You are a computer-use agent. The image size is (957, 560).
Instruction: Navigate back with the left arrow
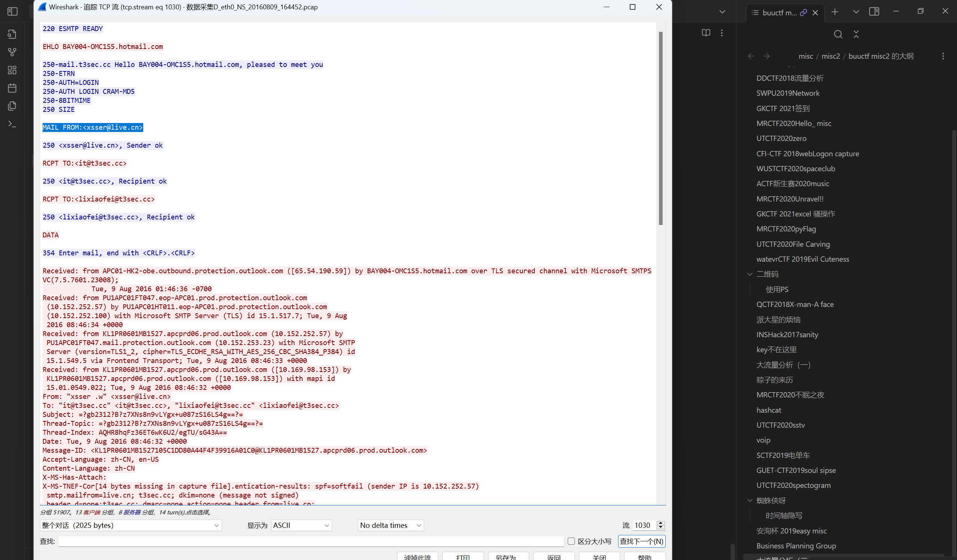click(x=751, y=56)
